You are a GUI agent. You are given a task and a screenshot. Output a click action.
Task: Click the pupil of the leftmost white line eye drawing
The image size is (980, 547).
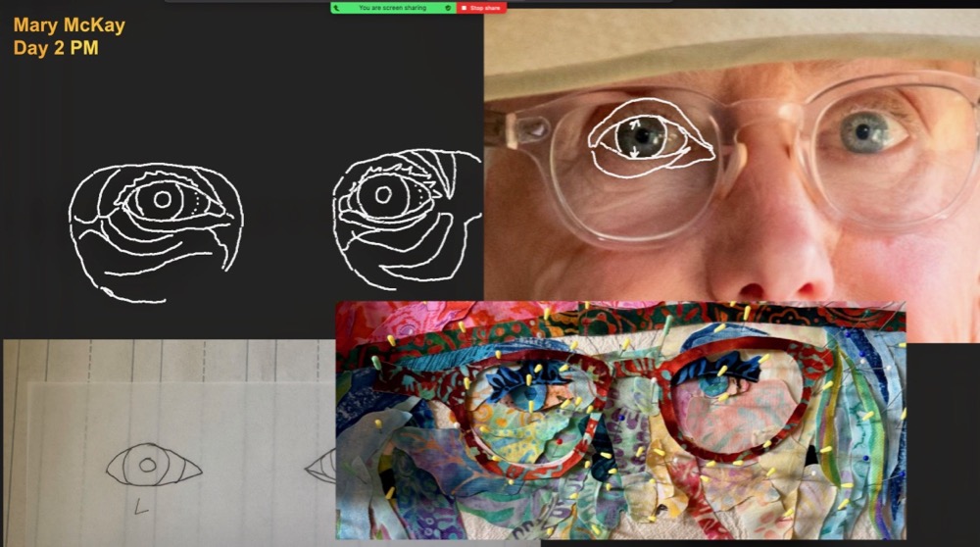(163, 200)
